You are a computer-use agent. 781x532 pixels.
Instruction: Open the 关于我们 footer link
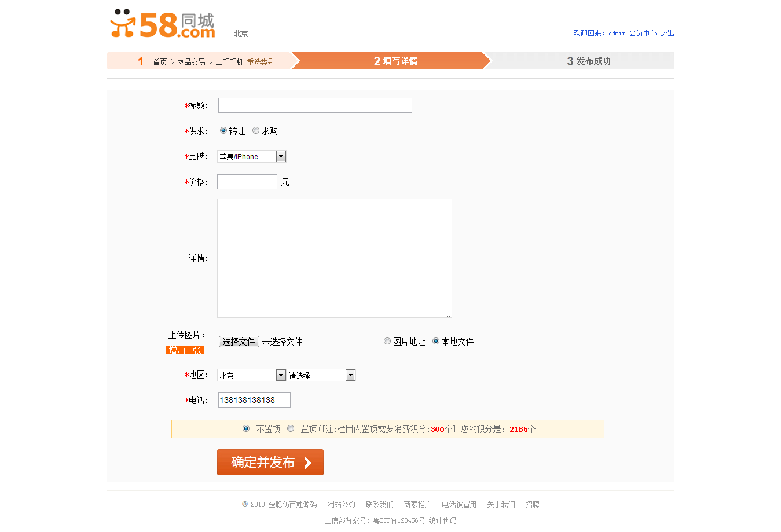[501, 504]
